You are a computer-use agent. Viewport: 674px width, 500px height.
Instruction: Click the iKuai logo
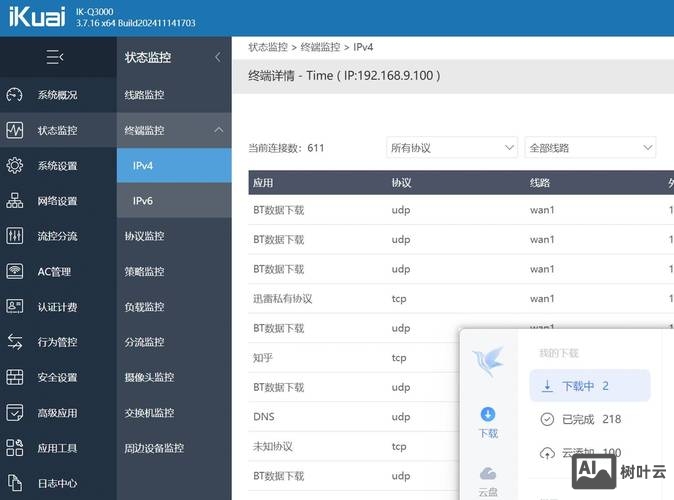click(37, 17)
